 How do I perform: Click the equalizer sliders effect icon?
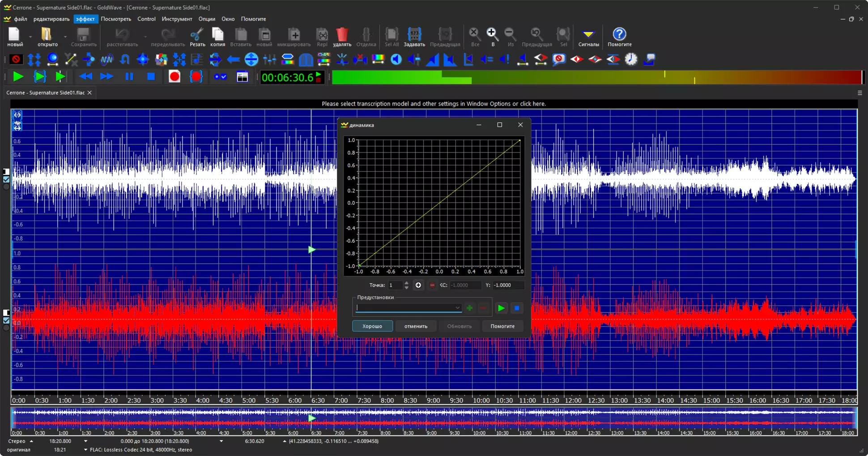(269, 59)
